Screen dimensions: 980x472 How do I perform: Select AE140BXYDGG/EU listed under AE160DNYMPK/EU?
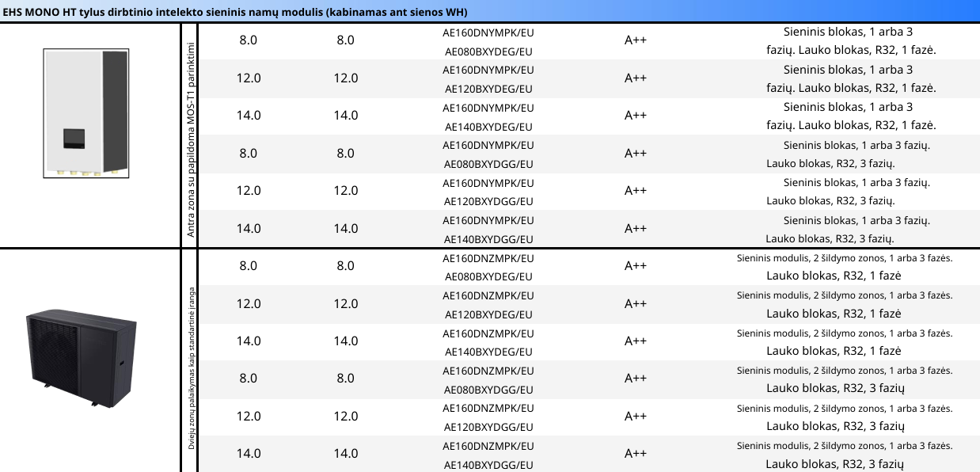[488, 240]
